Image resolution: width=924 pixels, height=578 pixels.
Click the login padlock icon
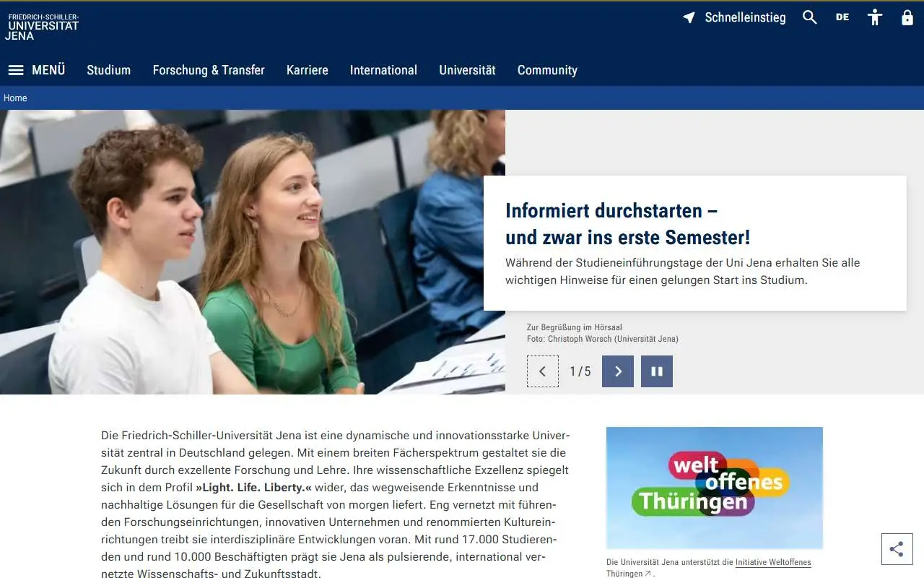tap(907, 17)
